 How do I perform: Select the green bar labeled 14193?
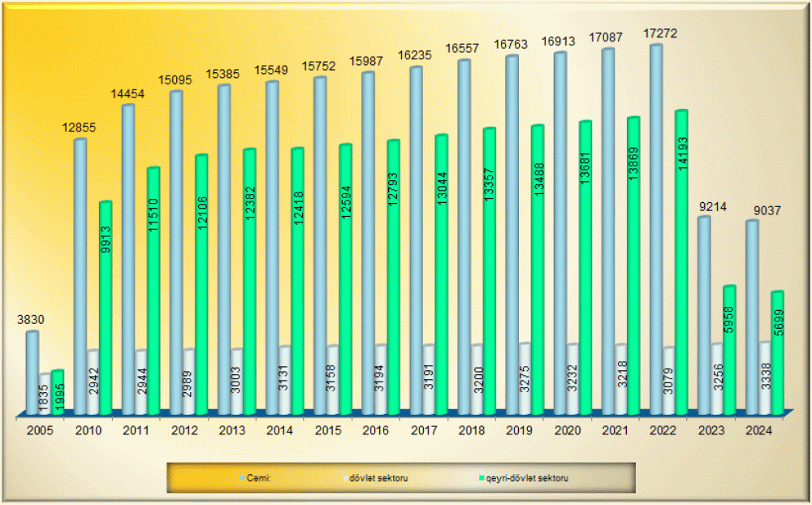click(681, 260)
